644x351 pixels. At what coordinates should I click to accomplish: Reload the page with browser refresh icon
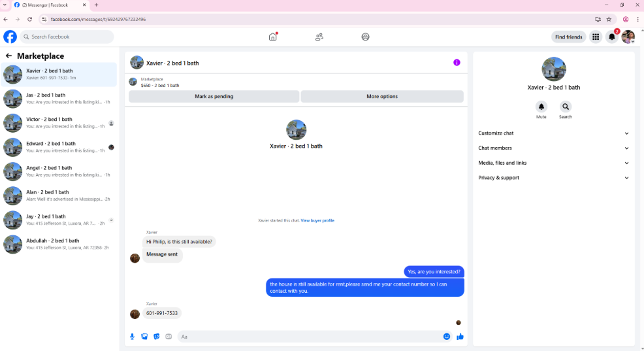point(29,20)
